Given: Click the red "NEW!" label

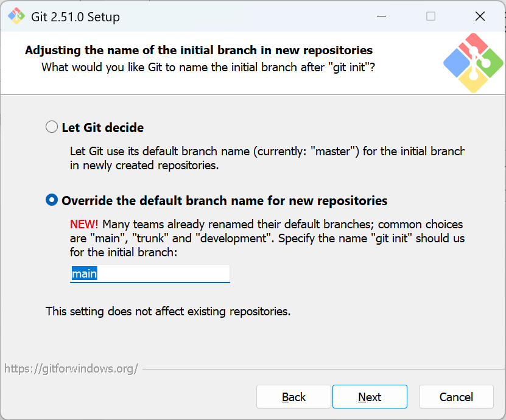Looking at the screenshot, I should click(84, 224).
